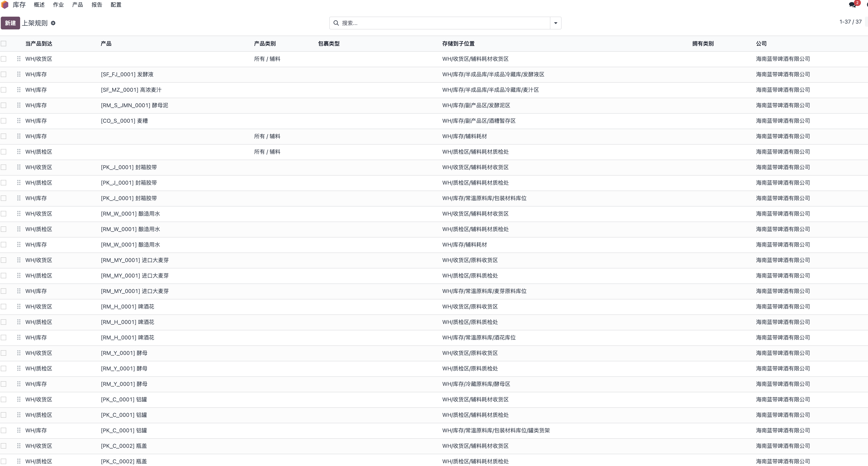Image resolution: width=868 pixels, height=466 pixels.
Task: Click WH/库存/常温原料库/酒花库位 location cell
Action: coord(479,338)
